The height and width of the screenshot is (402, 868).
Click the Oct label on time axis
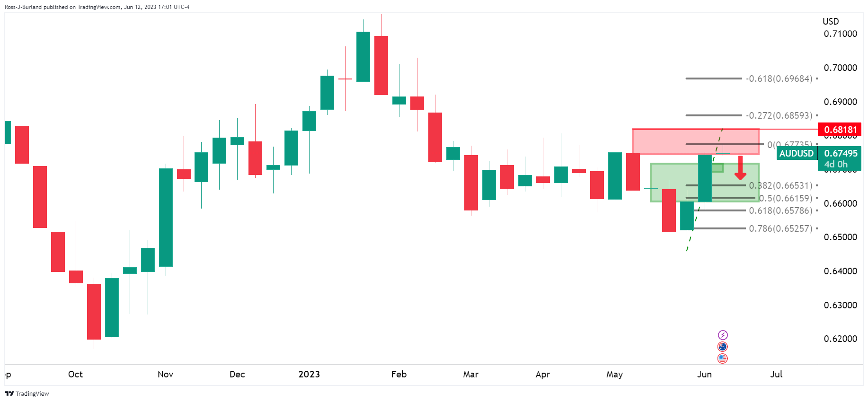click(75, 374)
